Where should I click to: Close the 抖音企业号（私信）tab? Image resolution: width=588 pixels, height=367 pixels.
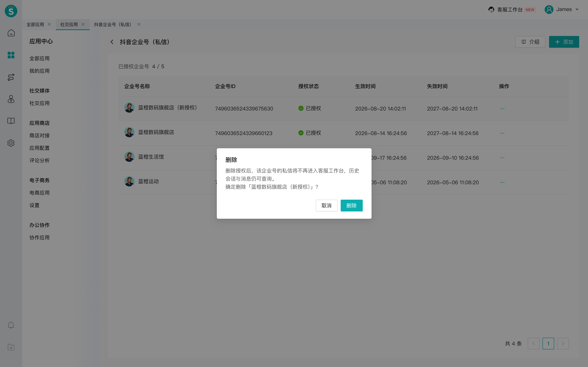coord(139,24)
